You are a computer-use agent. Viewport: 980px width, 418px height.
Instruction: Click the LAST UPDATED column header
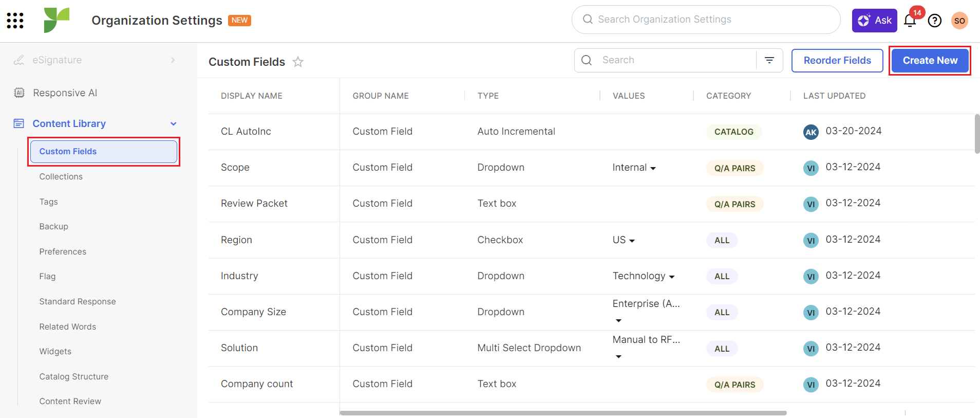[834, 96]
